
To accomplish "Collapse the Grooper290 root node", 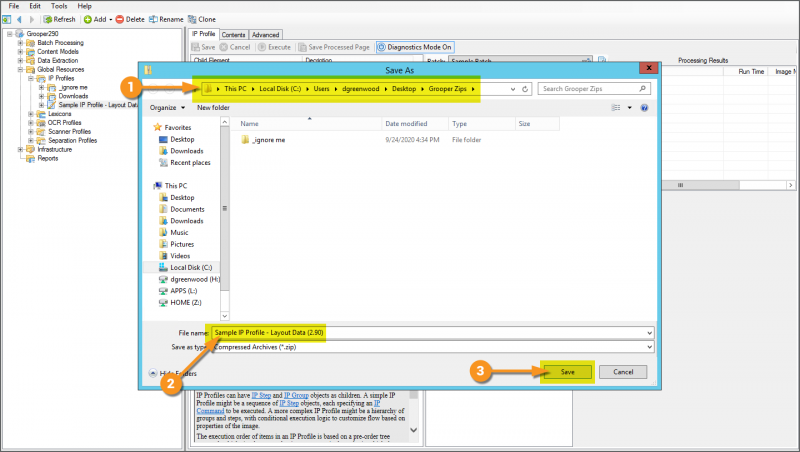I will pyautogui.click(x=9, y=34).
